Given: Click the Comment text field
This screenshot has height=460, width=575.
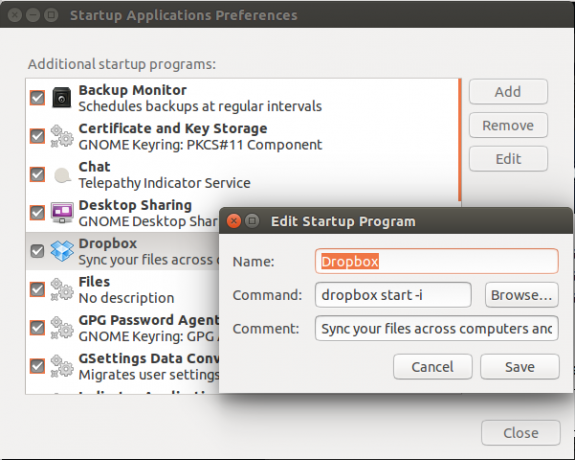Looking at the screenshot, I should pyautogui.click(x=437, y=328).
